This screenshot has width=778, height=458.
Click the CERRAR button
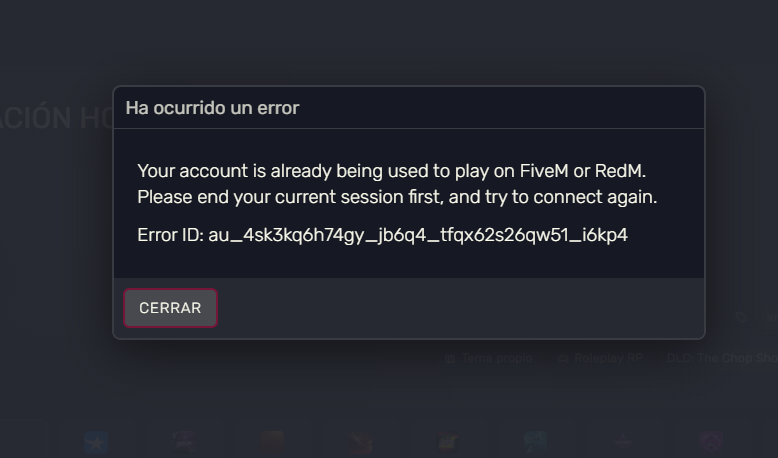click(170, 308)
